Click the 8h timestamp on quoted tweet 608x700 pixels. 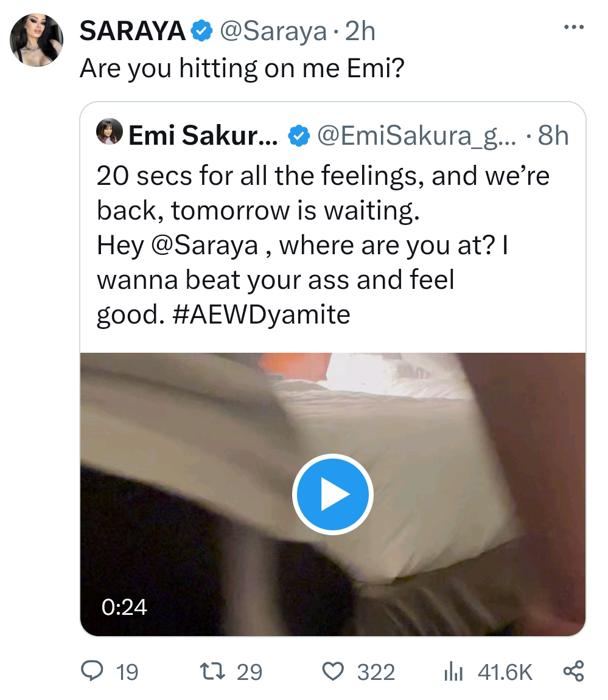(553, 135)
